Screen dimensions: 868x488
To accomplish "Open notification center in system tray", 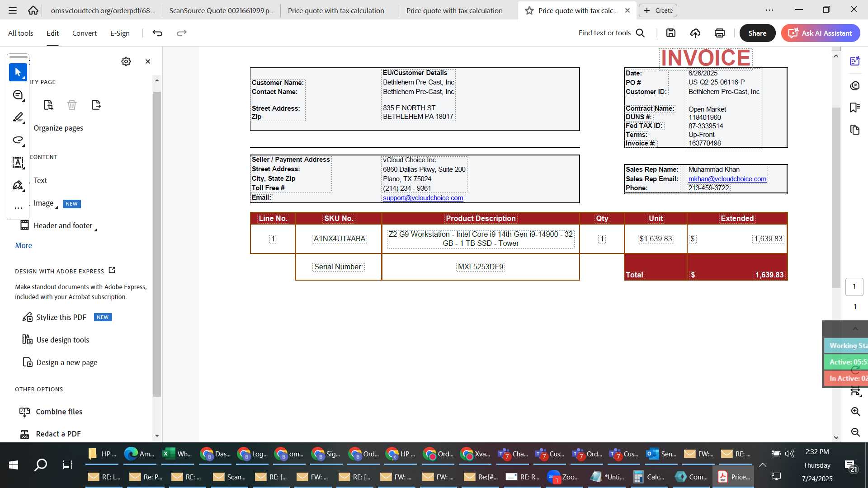I will 851,465.
